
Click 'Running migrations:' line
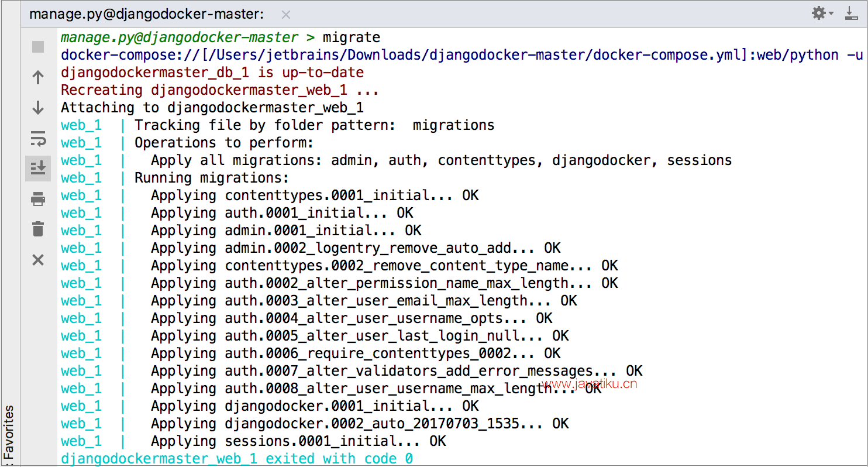tap(175, 178)
